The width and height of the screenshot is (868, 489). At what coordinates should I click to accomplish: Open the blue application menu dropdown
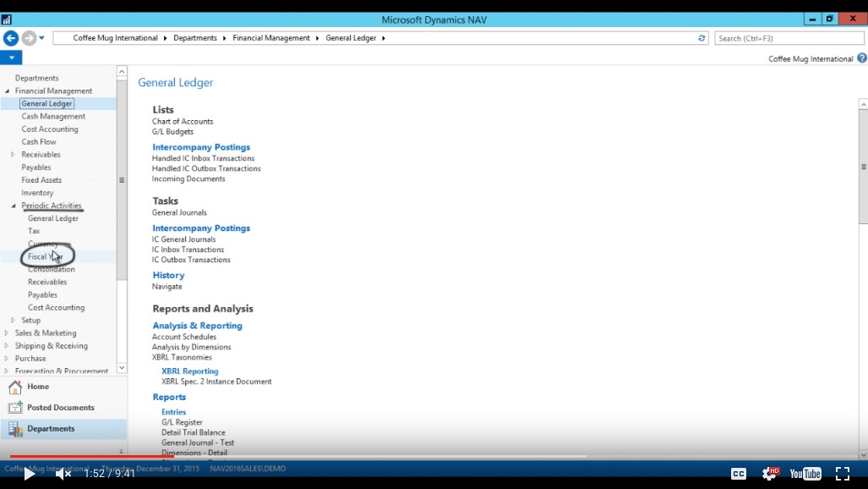pos(11,58)
